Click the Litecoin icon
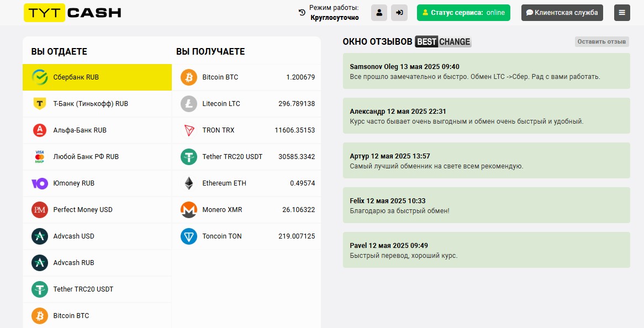The width and height of the screenshot is (644, 328). tap(189, 103)
